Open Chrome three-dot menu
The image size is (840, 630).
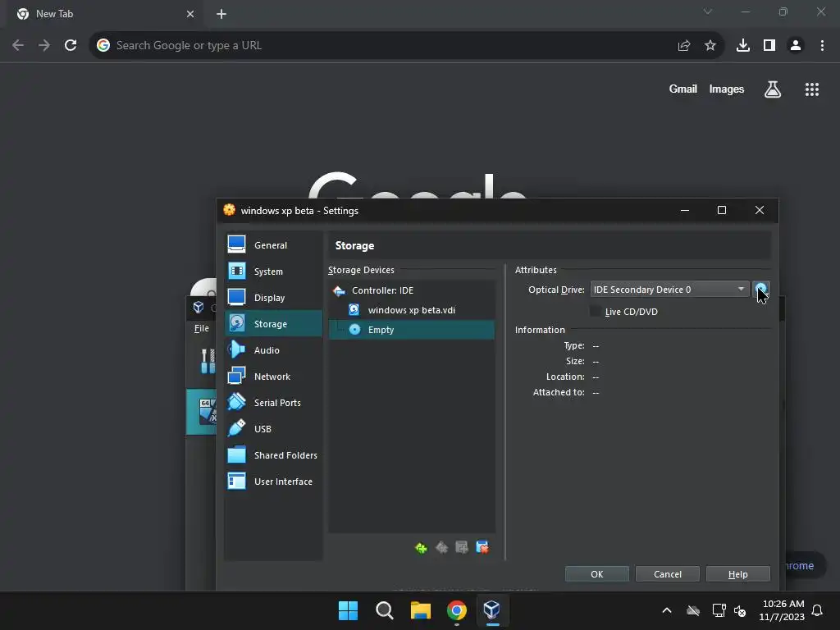click(x=822, y=46)
